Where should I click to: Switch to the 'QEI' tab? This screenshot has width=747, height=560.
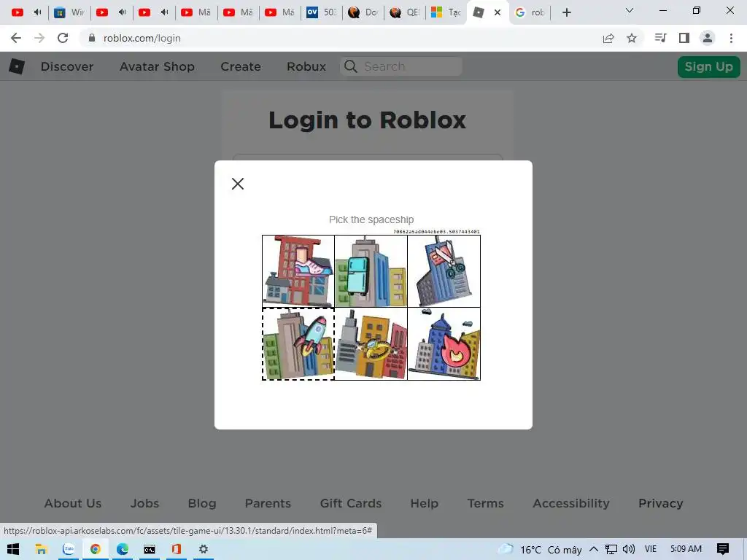404,12
